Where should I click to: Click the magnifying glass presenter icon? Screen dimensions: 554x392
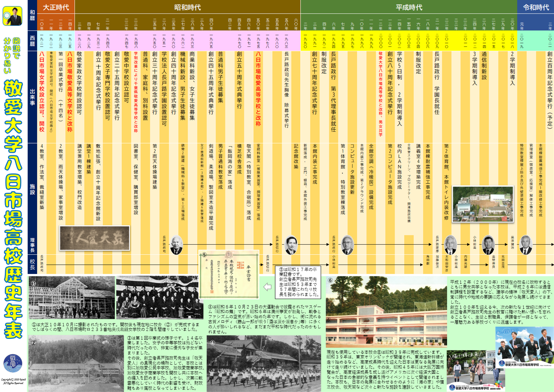[13, 16]
